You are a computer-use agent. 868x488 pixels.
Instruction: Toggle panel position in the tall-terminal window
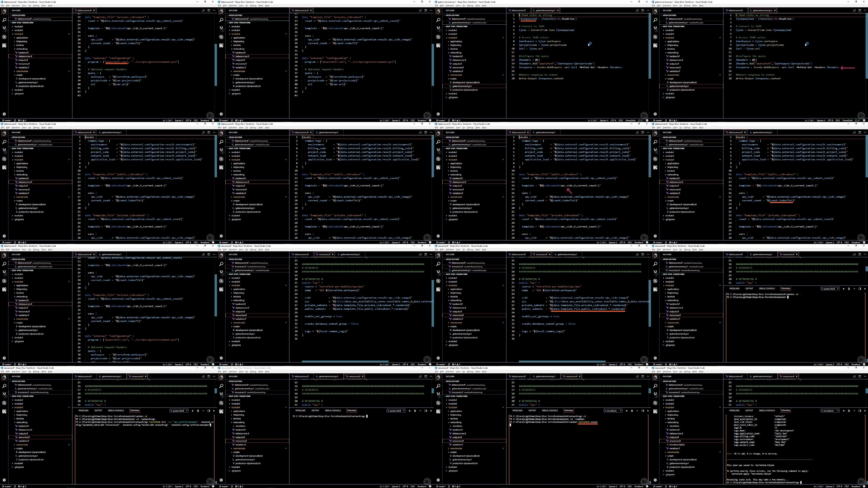(x=860, y=289)
